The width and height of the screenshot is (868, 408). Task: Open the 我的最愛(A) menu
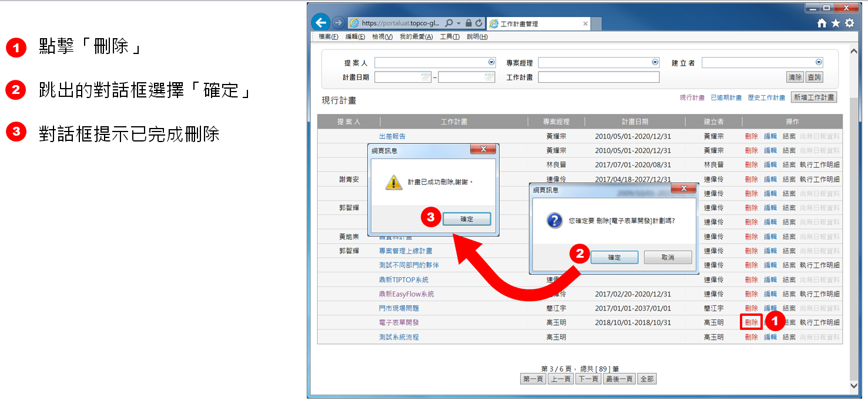click(416, 37)
